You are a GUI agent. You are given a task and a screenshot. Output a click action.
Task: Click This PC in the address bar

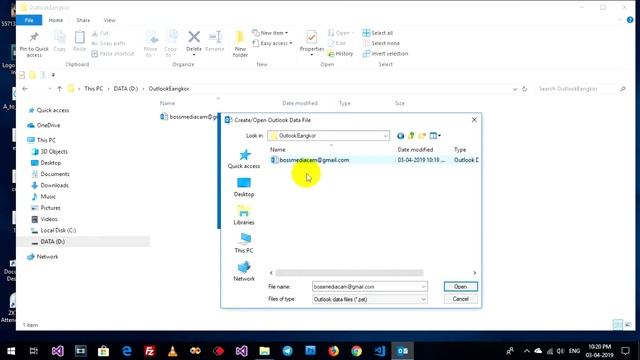click(x=93, y=89)
